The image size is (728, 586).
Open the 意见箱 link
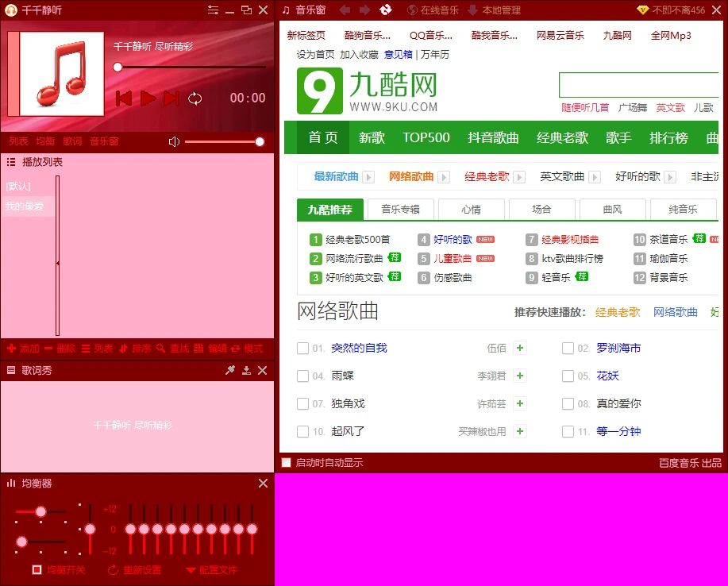399,54
